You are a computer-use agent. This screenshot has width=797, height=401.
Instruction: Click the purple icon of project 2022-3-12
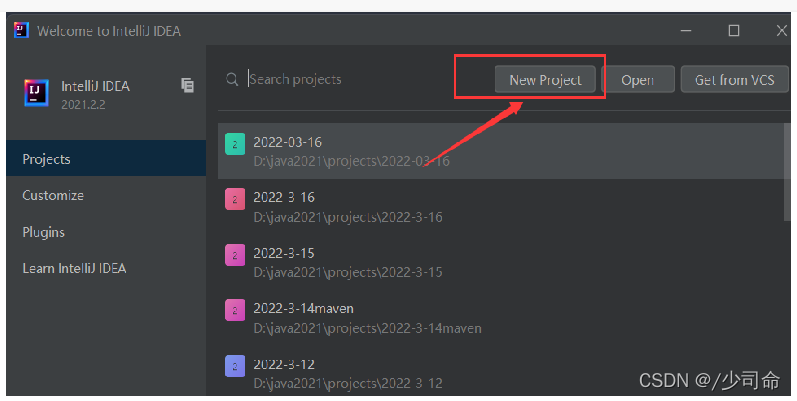click(235, 366)
